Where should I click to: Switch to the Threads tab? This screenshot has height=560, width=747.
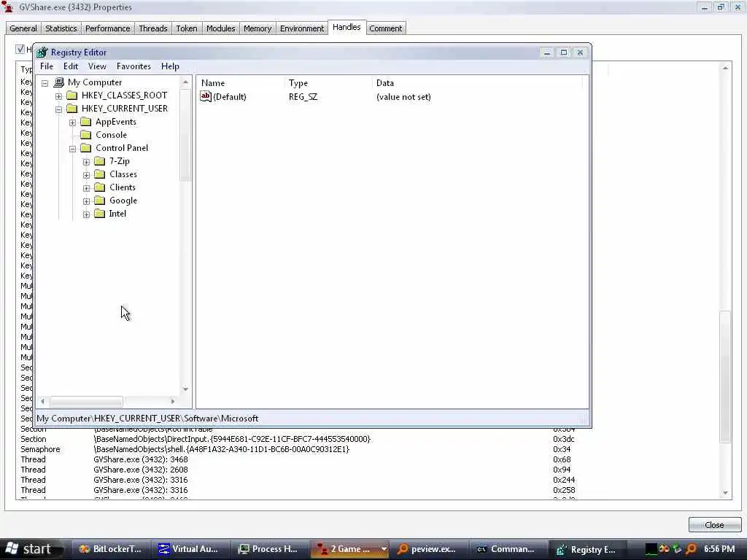153,28
